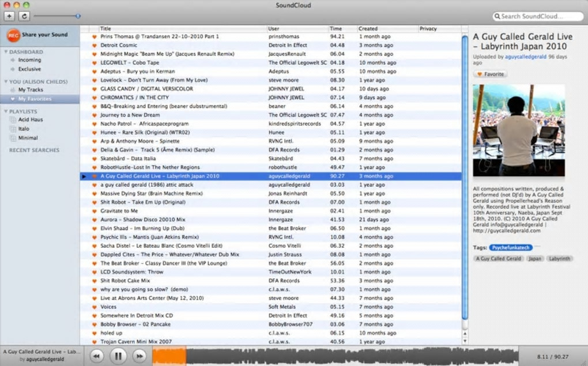588x366 pixels.
Task: Click the play indicator on selected track row
Action: pos(84,176)
